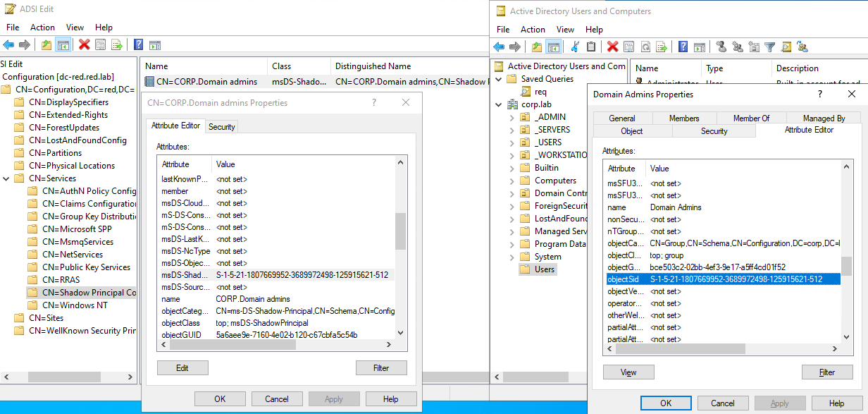Screen dimensions: 868x414
Task: Open the Action menu in ADSI Edit
Action: pyautogui.click(x=42, y=28)
